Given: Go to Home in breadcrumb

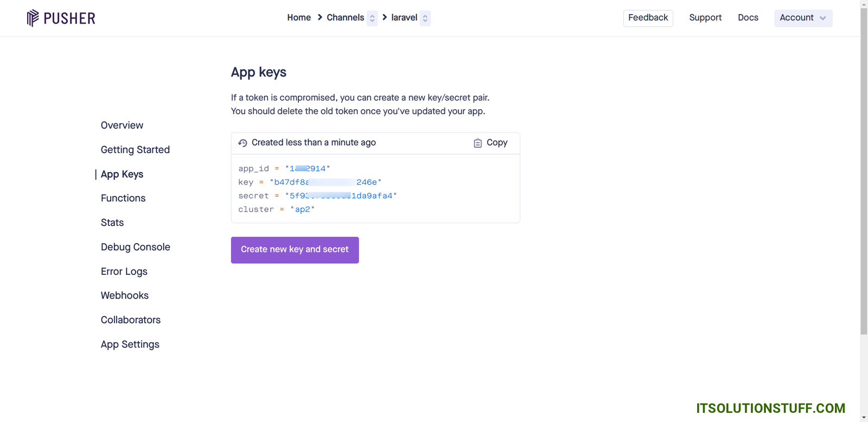Looking at the screenshot, I should (x=299, y=18).
